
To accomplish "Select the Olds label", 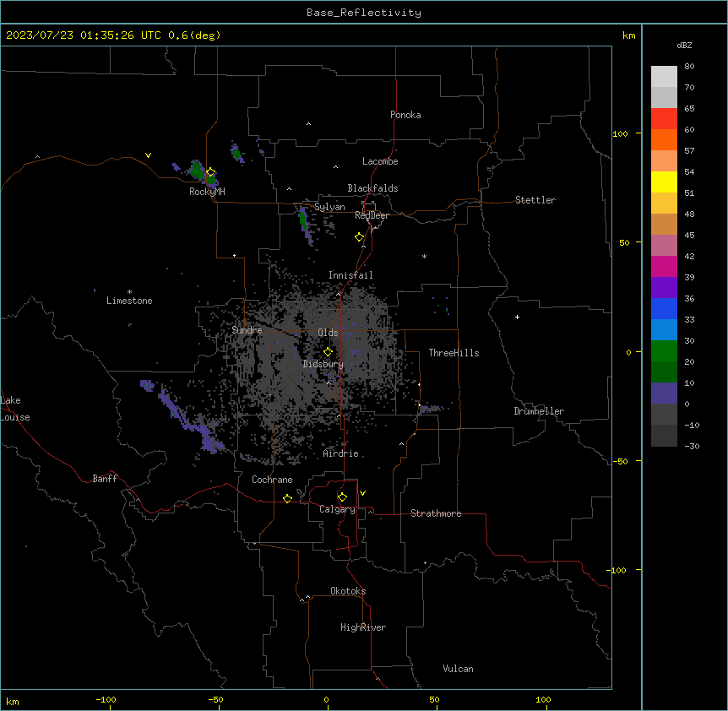I will pyautogui.click(x=328, y=333).
